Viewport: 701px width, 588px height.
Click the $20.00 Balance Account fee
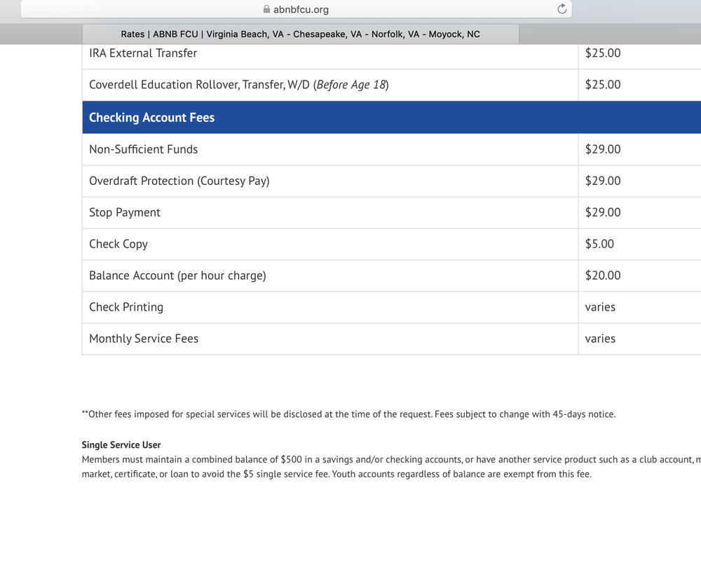click(x=603, y=275)
